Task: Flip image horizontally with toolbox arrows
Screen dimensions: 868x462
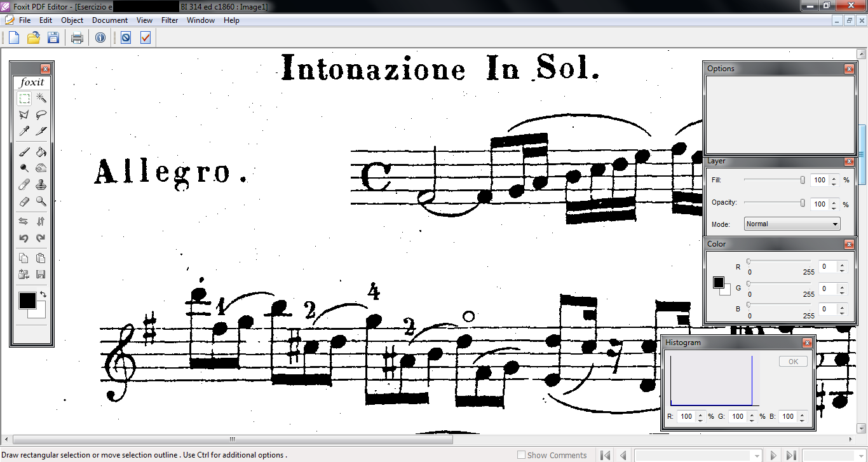Action: click(24, 222)
